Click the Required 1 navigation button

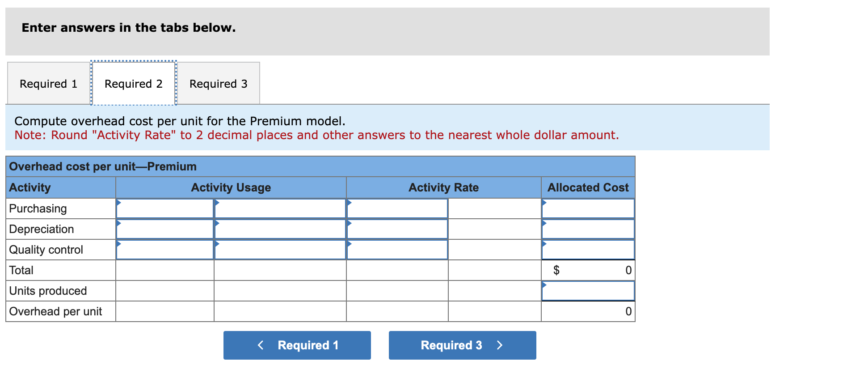click(x=296, y=345)
